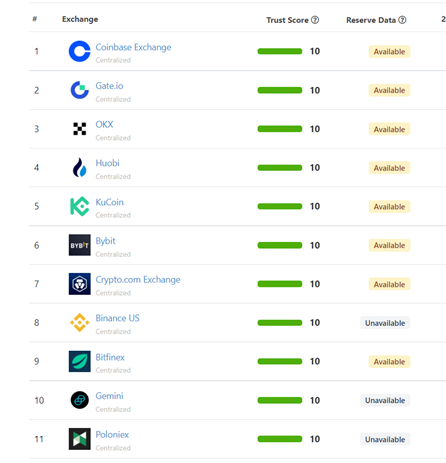Click the Available reserve badge for Huobi
The height and width of the screenshot is (463, 446).
click(x=389, y=168)
